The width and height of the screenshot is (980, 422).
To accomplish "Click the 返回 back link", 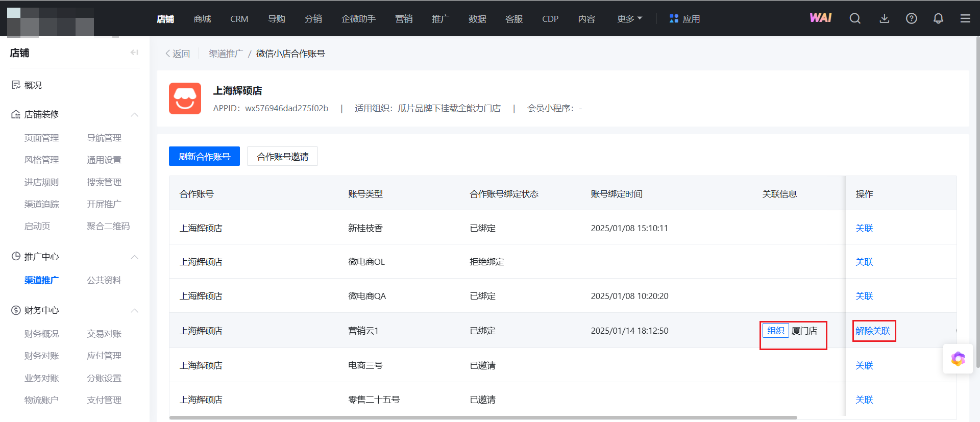I will [x=178, y=54].
